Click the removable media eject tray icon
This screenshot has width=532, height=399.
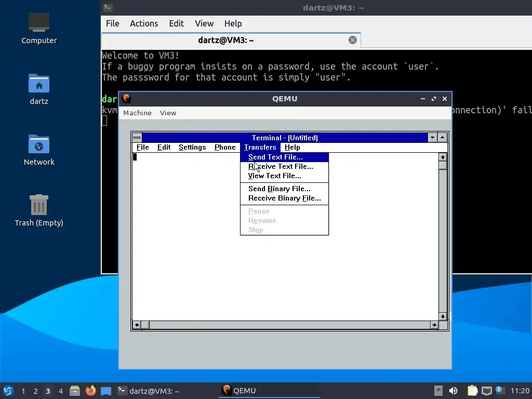(x=438, y=391)
